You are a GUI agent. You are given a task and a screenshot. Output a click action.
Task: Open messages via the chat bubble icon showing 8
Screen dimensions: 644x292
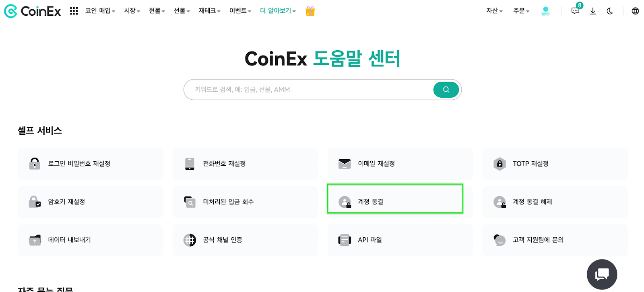click(575, 11)
